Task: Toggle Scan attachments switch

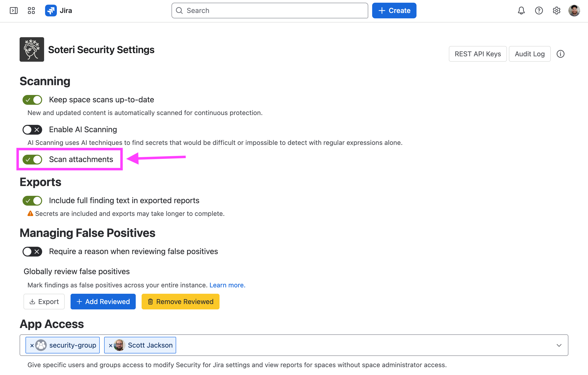Action: pos(32,160)
